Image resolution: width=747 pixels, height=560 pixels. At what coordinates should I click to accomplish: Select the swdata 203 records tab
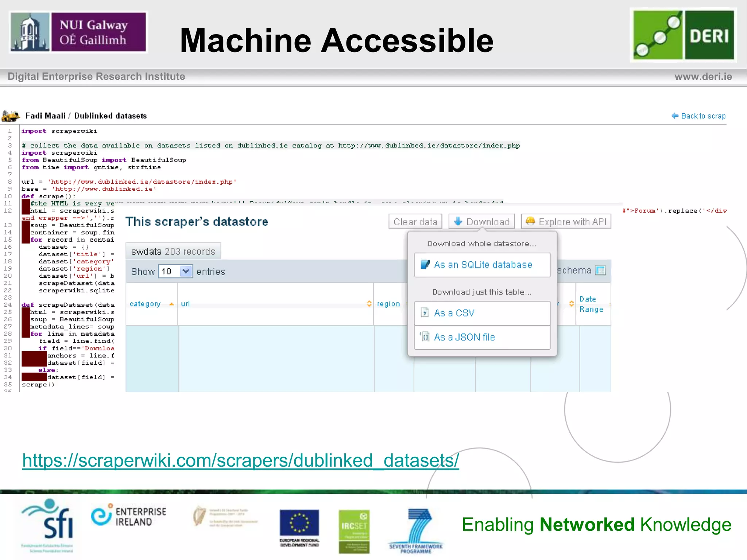pos(173,251)
